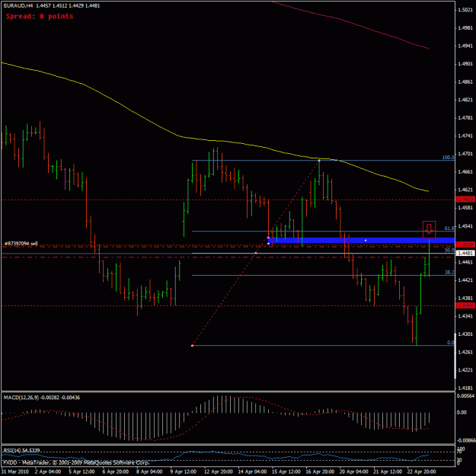Click the 12 Apr 20:00 time label
The width and height of the screenshot is (476, 476).
click(217, 471)
